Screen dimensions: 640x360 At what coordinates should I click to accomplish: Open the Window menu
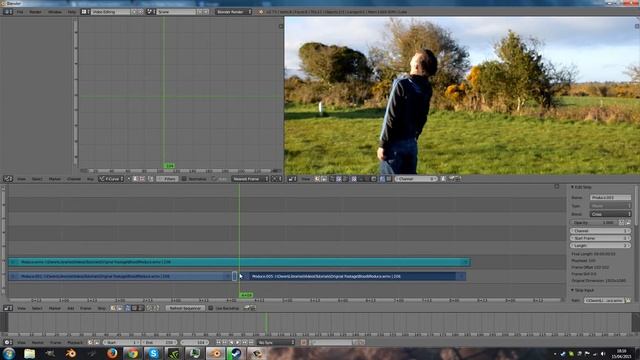point(55,12)
